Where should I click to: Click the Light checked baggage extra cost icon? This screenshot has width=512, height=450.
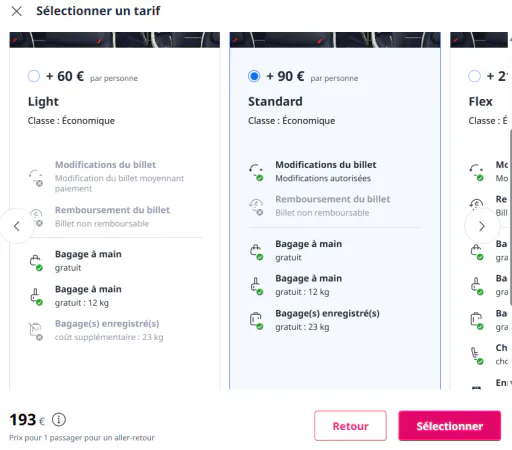(35, 331)
